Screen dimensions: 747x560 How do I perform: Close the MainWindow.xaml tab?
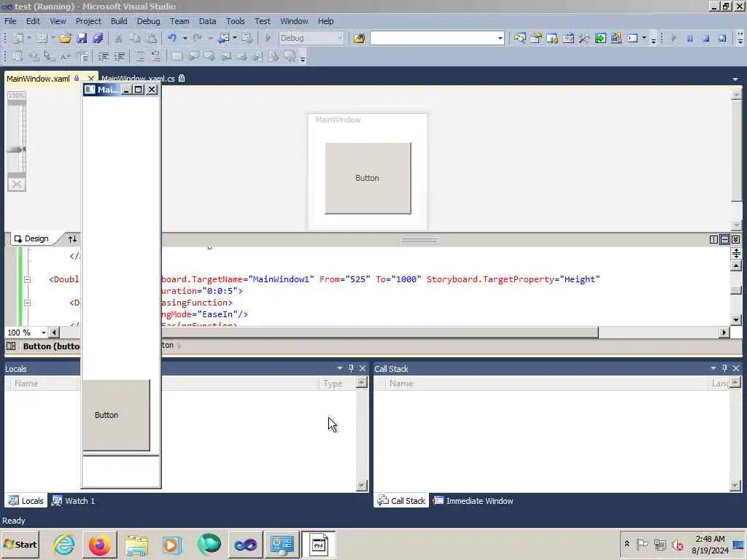pos(90,79)
